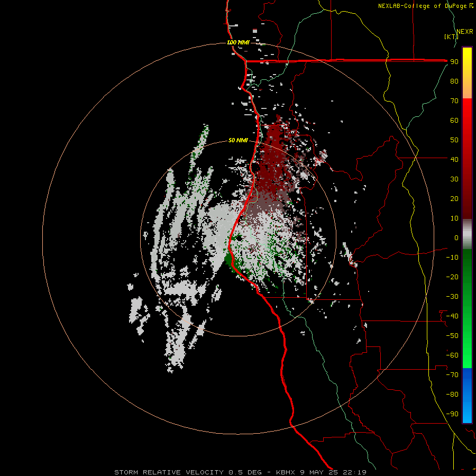Click the 80 value on velocity scale
Image resolution: width=476 pixels, height=476 pixels.
tap(454, 81)
